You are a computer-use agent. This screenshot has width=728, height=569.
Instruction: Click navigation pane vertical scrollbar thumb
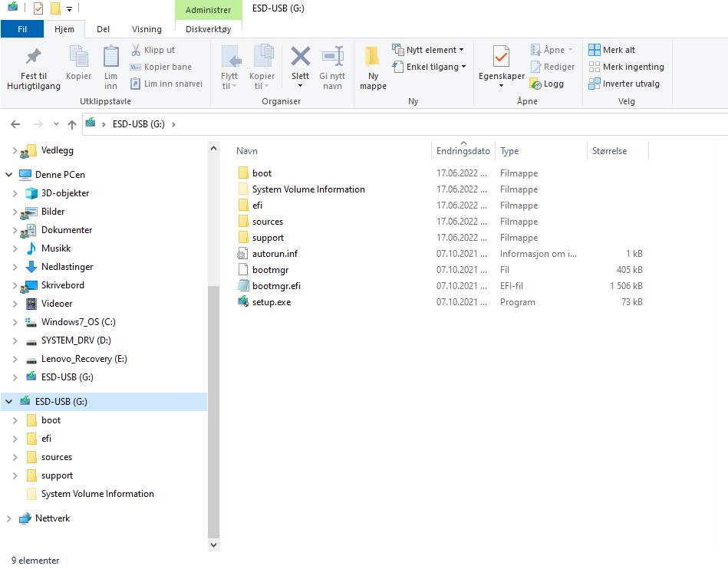pos(213,412)
